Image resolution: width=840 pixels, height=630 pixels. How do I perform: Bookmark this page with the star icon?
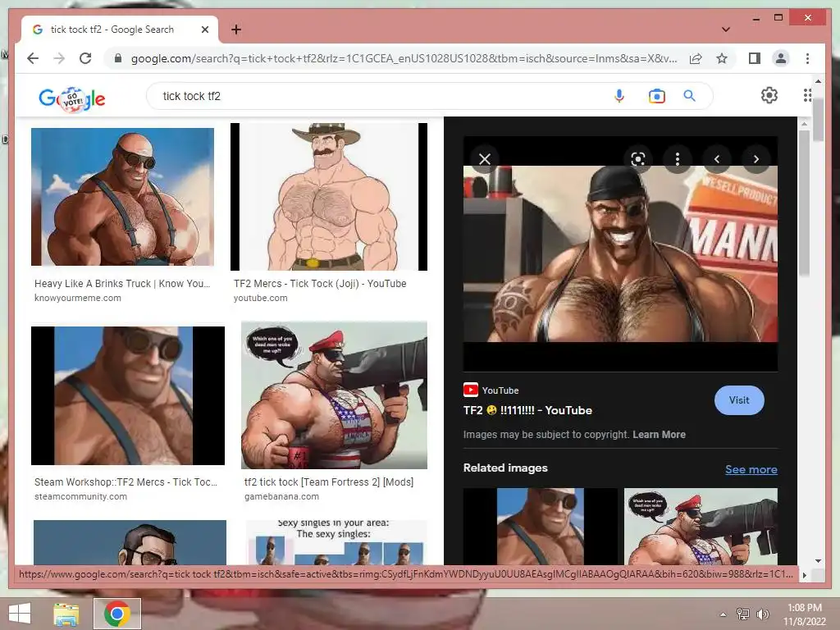(x=722, y=58)
